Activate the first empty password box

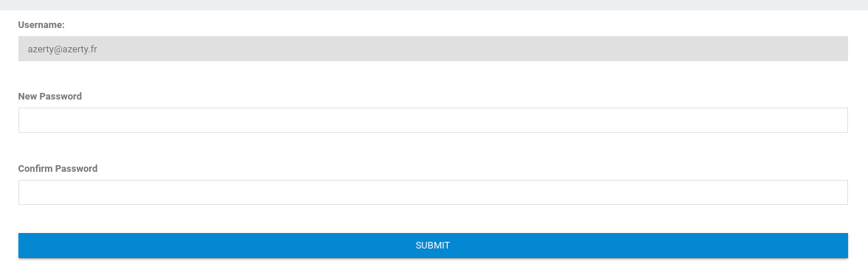(433, 120)
